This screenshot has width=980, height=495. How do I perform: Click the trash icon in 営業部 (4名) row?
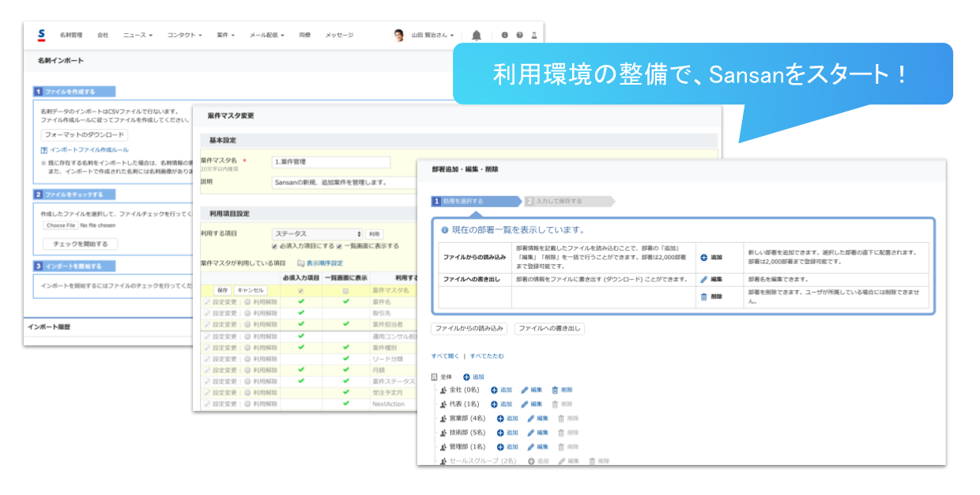coord(561,418)
